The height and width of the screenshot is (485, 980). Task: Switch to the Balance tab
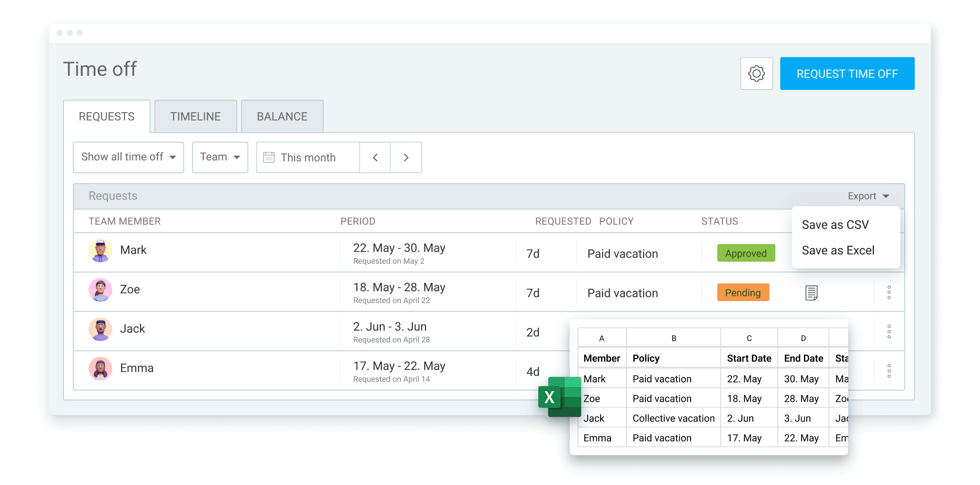[x=282, y=117]
